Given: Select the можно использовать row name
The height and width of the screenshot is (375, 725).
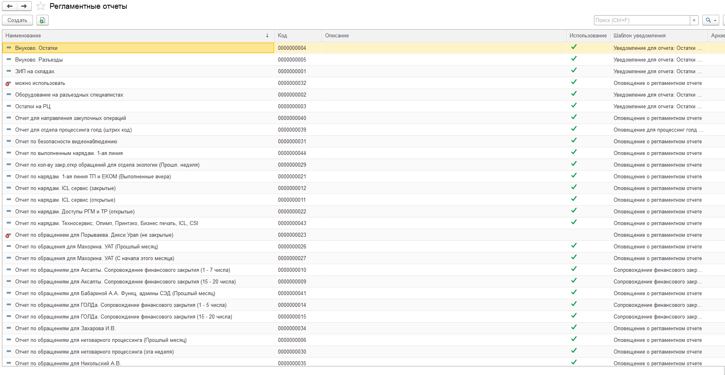Looking at the screenshot, I should tap(40, 83).
